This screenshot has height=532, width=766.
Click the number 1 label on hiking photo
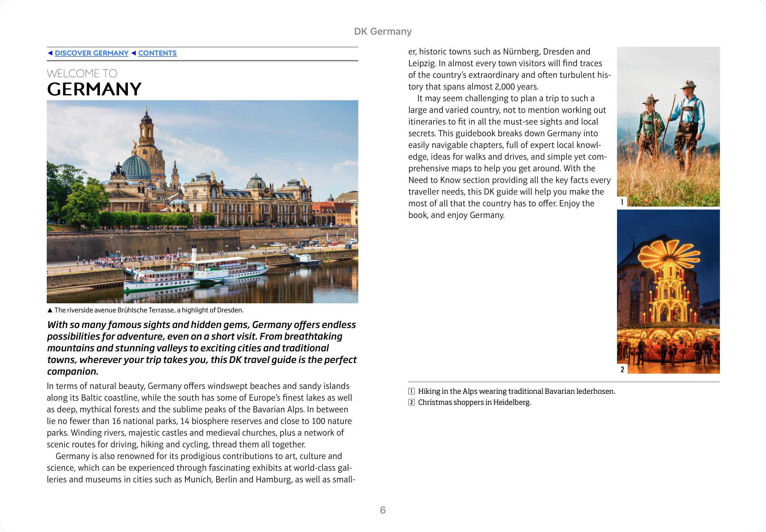click(x=622, y=202)
